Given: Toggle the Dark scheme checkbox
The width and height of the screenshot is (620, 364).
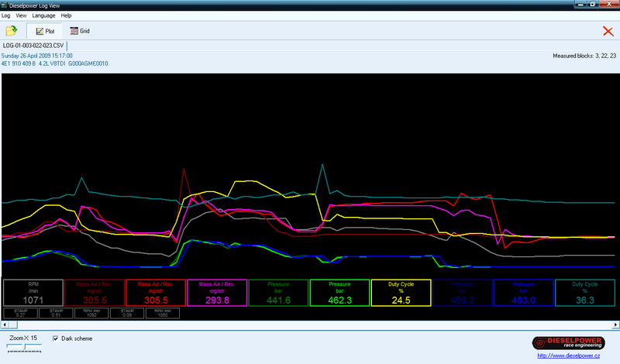Looking at the screenshot, I should tap(56, 338).
